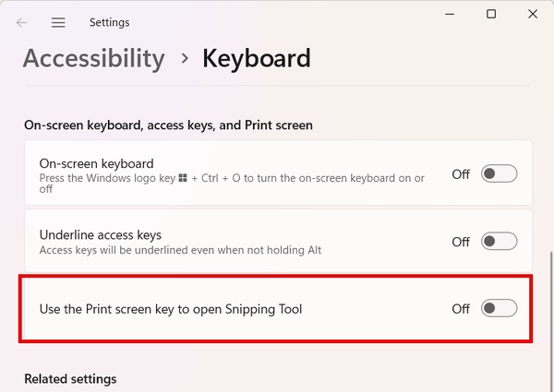Click the Settings window title text
This screenshot has width=554, height=392.
point(110,22)
